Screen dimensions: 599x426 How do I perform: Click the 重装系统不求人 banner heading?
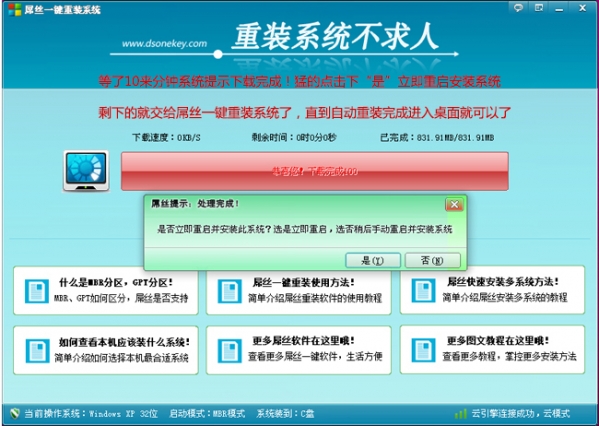(x=336, y=37)
